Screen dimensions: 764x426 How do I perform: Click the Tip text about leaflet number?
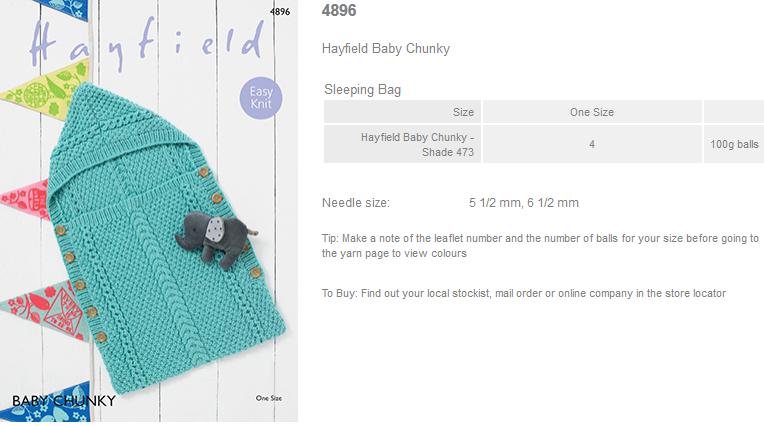[540, 246]
